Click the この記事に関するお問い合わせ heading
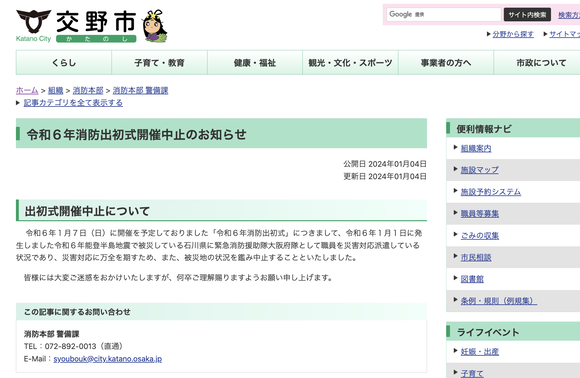This screenshot has height=378, width=580. tap(77, 312)
